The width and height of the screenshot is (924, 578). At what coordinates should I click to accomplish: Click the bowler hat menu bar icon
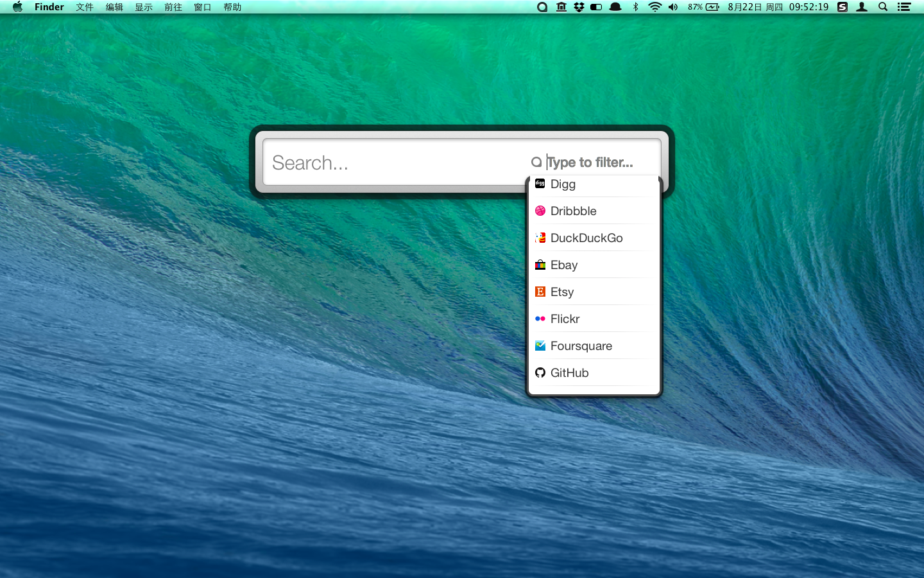coord(615,7)
